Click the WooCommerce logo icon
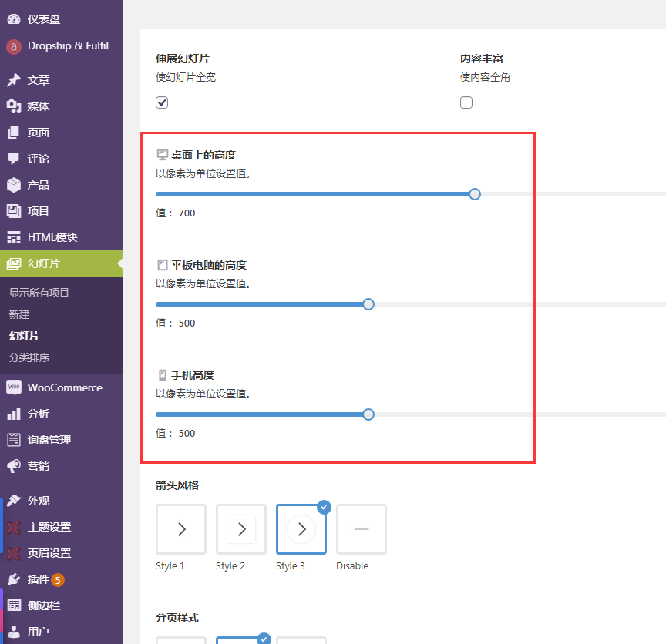Screen dimensions: 666x644 pos(14,387)
